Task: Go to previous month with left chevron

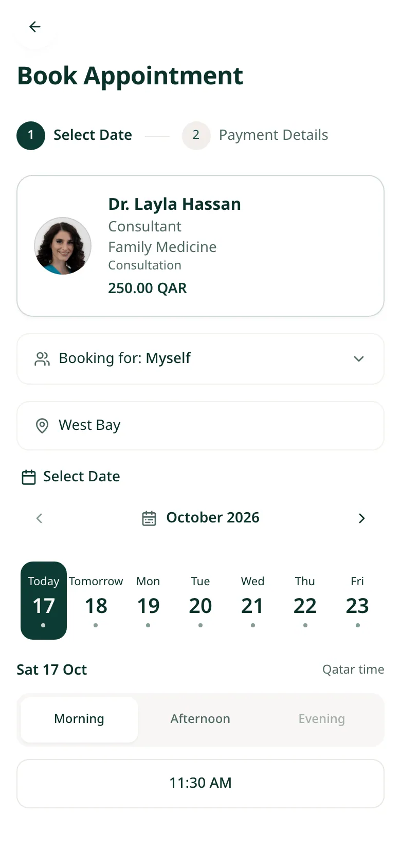Action: click(39, 518)
